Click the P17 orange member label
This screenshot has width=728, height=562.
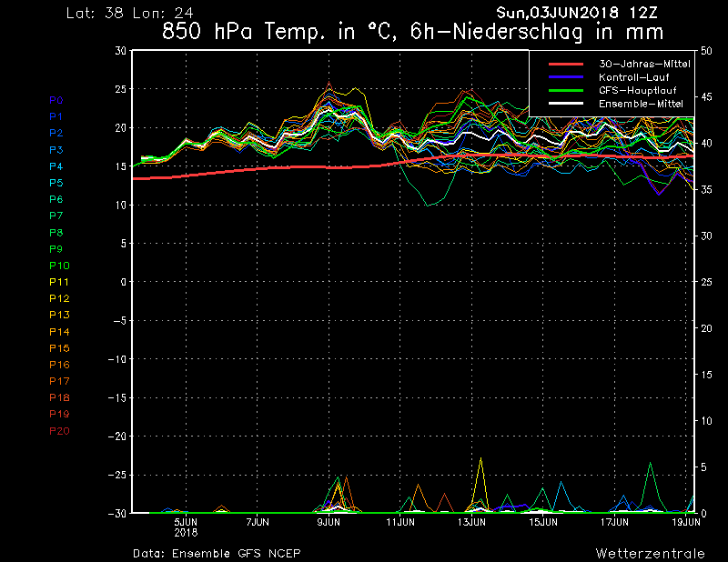tap(58, 381)
